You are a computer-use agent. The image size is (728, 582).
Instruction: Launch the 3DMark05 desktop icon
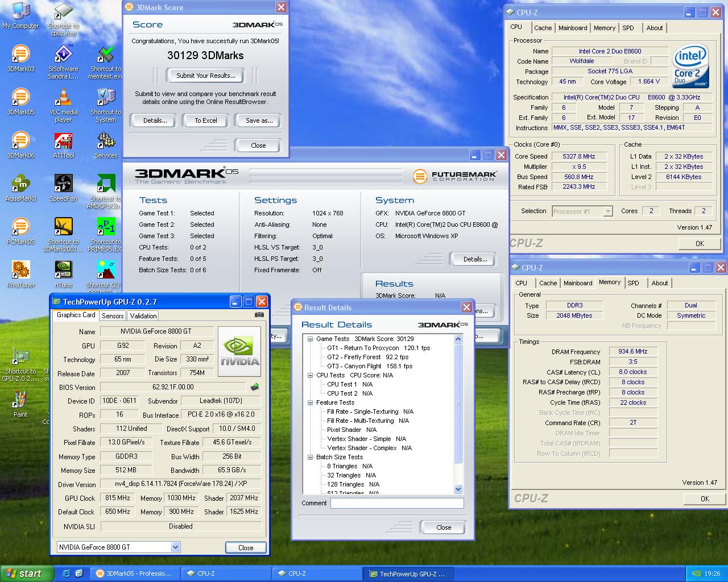(20, 102)
